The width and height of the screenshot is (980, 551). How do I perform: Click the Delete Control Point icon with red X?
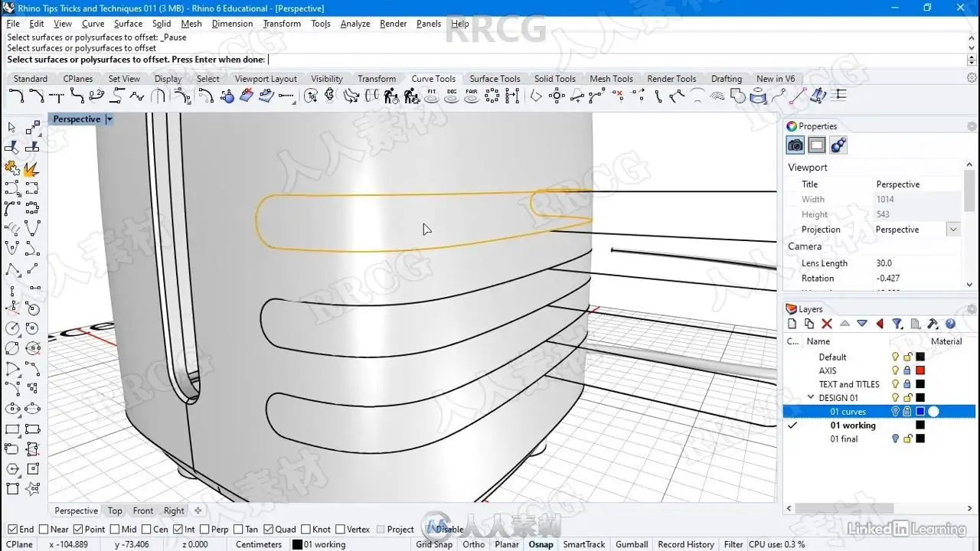coord(617,96)
